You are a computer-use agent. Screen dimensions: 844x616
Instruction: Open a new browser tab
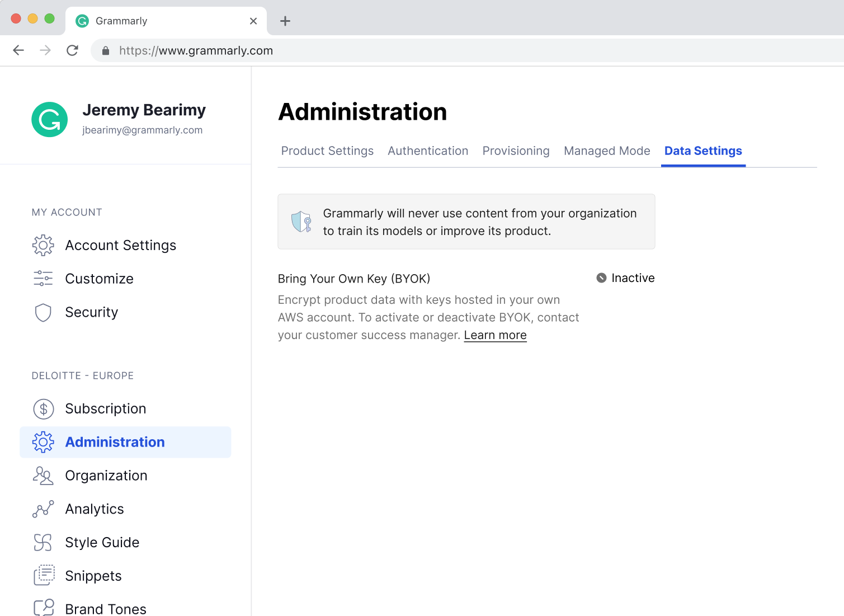[285, 21]
